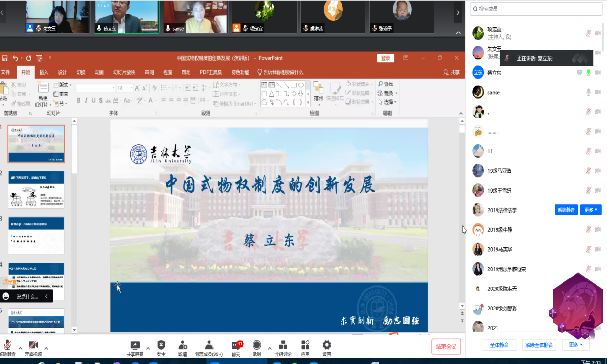Toggle Bold formatting in PowerPoint ribbon
Image resolution: width=607 pixels, height=364 pixels.
79,101
